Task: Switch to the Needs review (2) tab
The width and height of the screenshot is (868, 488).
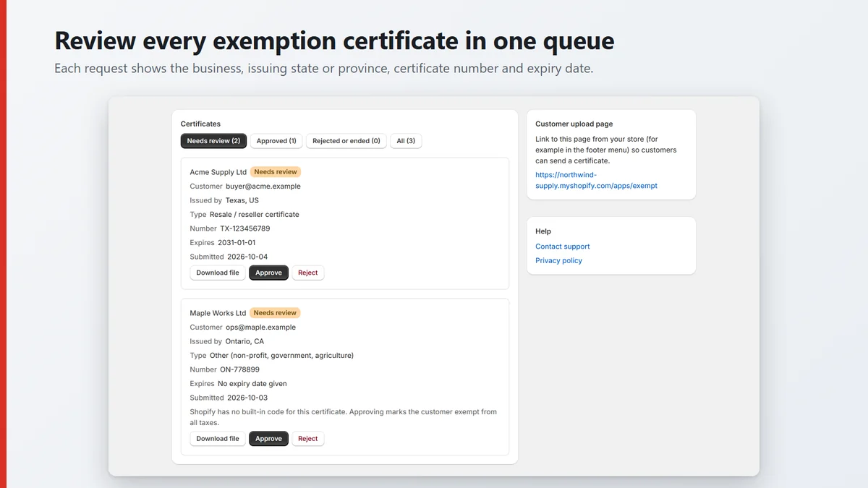Action: tap(213, 141)
